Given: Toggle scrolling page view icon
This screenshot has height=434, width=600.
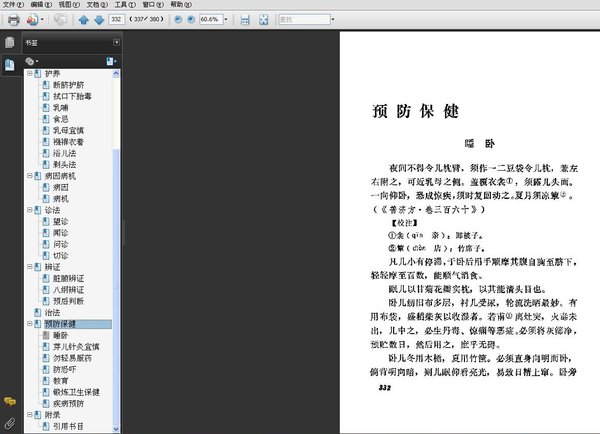Looking at the screenshot, I should pyautogui.click(x=245, y=20).
